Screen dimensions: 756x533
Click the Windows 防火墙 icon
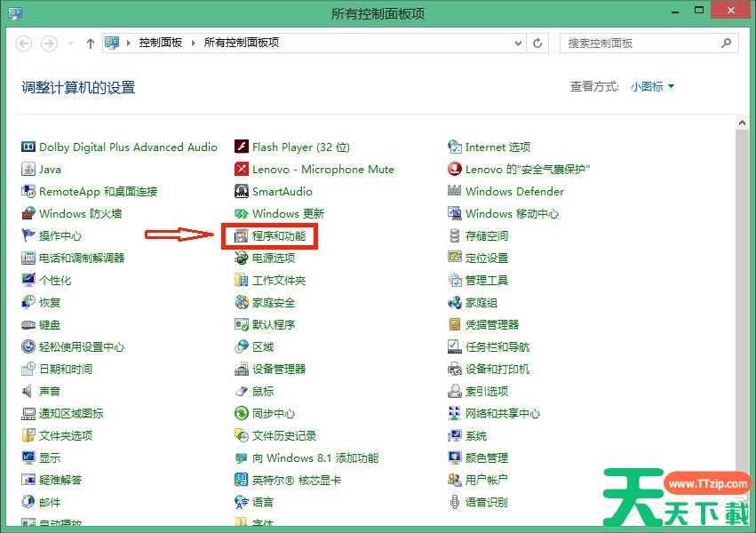[x=29, y=214]
